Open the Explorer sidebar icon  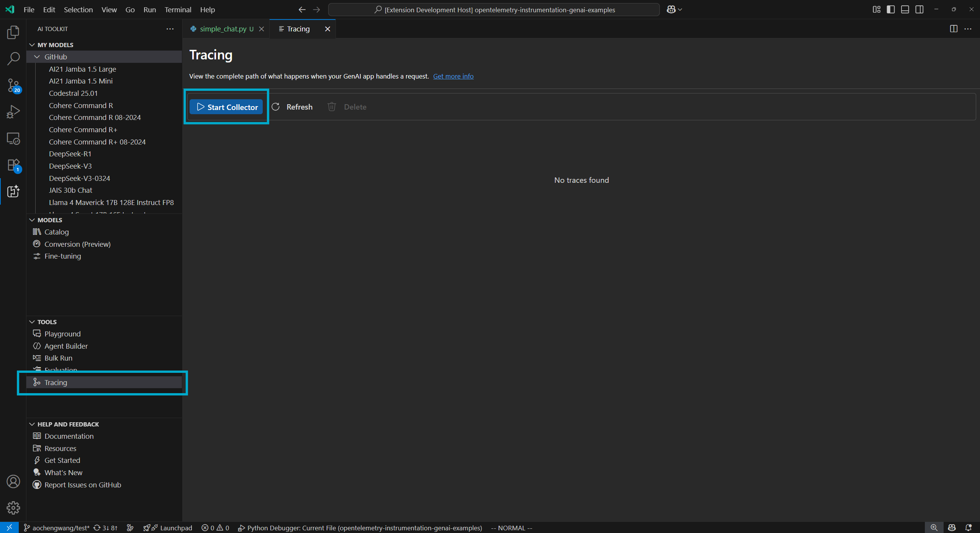pyautogui.click(x=13, y=32)
